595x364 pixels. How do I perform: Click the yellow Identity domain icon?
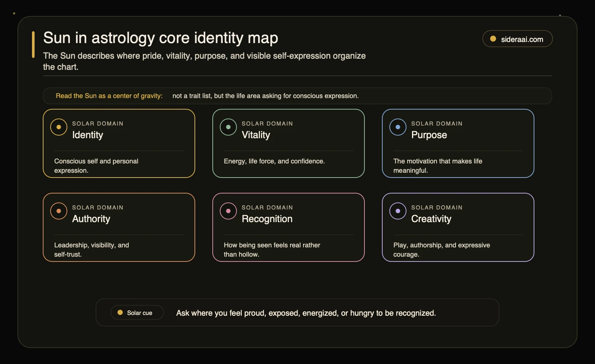(59, 127)
